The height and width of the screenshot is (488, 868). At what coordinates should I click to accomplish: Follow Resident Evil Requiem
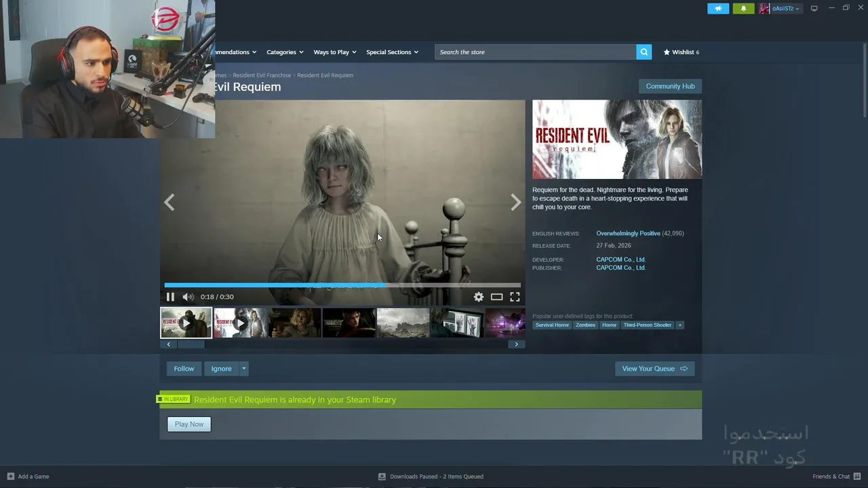coord(184,369)
